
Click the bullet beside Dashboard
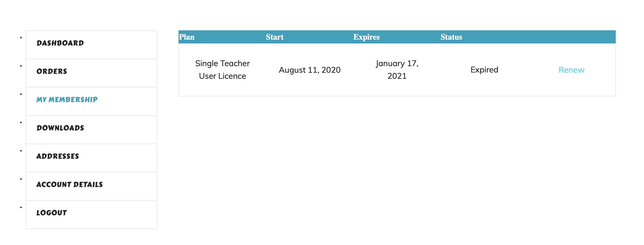pos(21,38)
